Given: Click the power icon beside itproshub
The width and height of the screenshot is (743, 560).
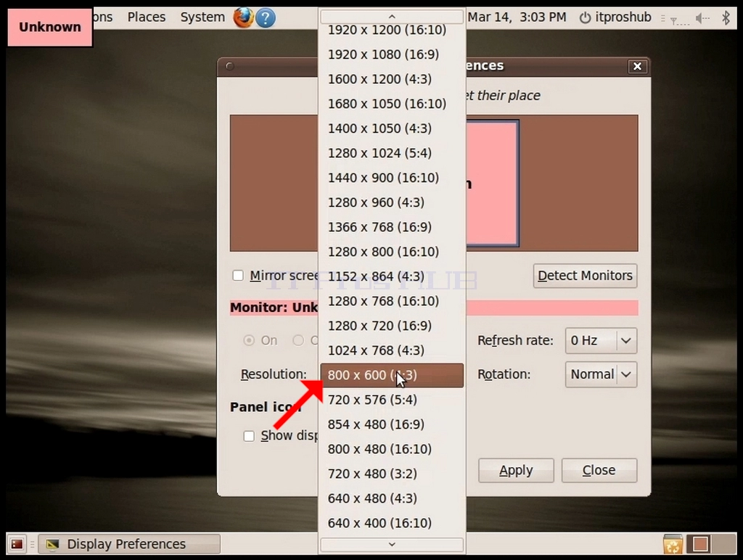Looking at the screenshot, I should (x=586, y=18).
